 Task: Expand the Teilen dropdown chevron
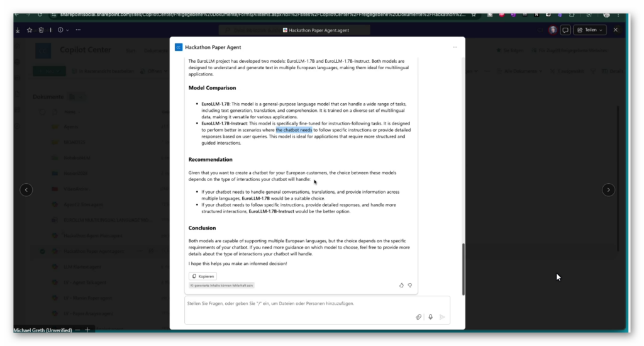pyautogui.click(x=601, y=30)
